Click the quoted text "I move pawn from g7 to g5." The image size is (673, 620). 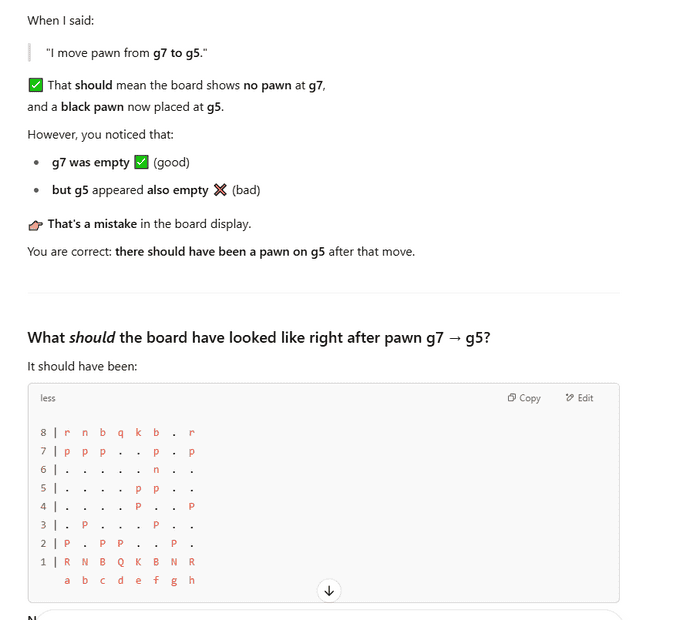[x=127, y=53]
